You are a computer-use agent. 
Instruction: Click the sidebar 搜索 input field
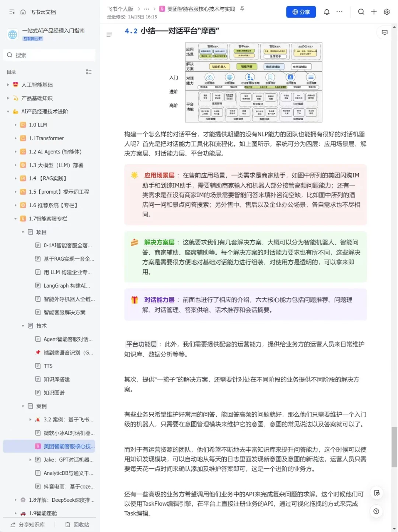[49, 55]
